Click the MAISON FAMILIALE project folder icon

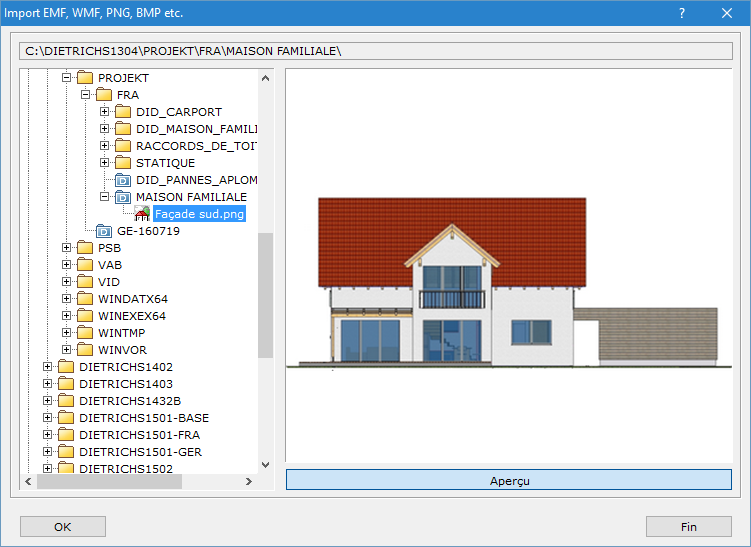pos(123,197)
